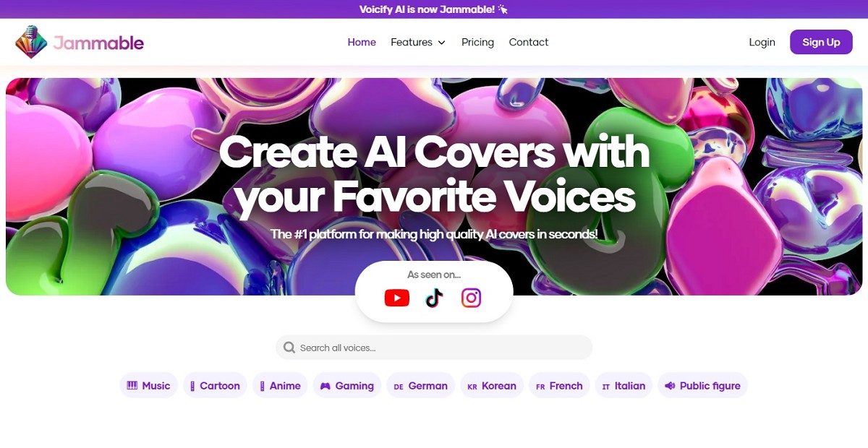868x448 pixels.
Task: Open the YouTube icon under As seen on
Action: click(396, 298)
